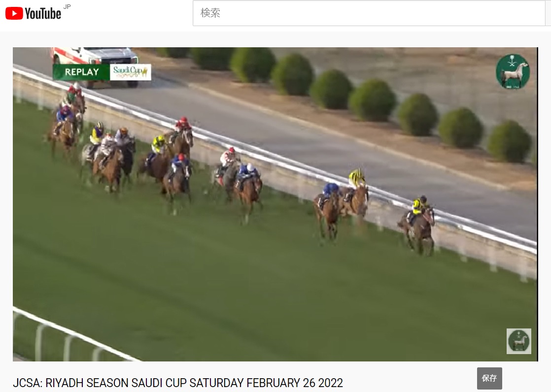The image size is (551, 392).
Task: Click the trailing horses at far left
Action: click(x=67, y=120)
